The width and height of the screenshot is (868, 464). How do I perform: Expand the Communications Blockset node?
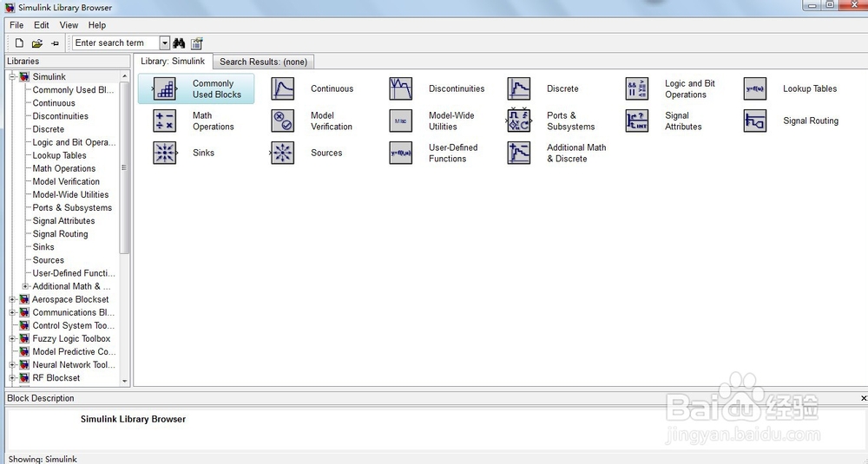[12, 312]
